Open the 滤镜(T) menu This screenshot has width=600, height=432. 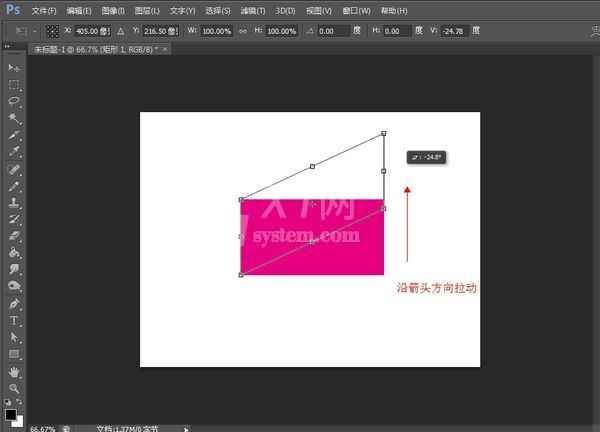253,11
